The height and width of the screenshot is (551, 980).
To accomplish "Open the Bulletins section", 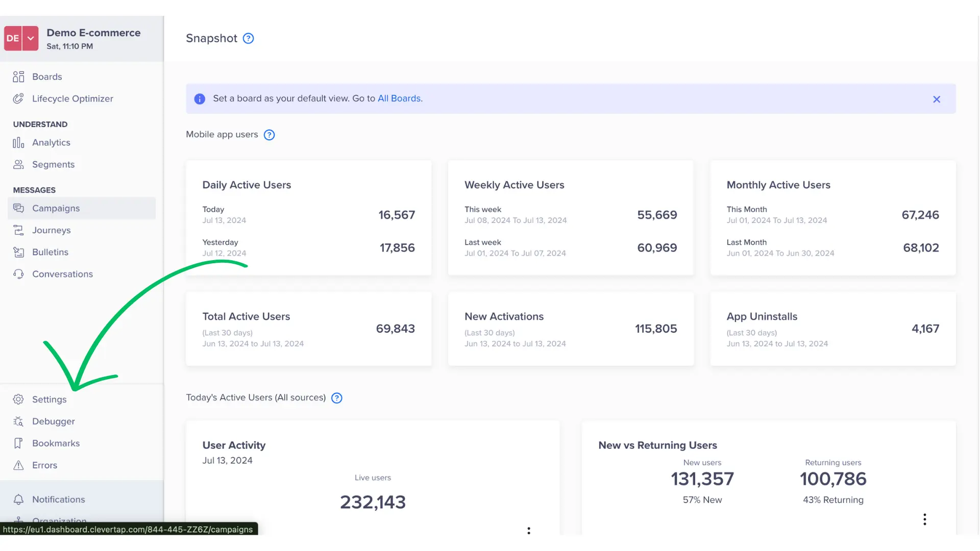I will coord(50,252).
